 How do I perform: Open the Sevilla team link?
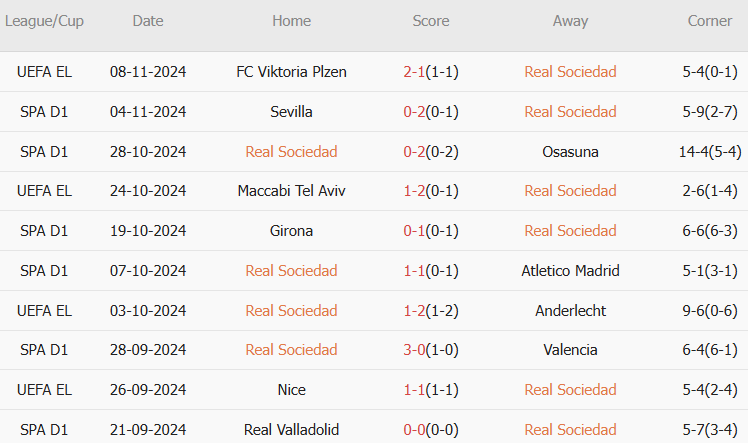pos(291,112)
